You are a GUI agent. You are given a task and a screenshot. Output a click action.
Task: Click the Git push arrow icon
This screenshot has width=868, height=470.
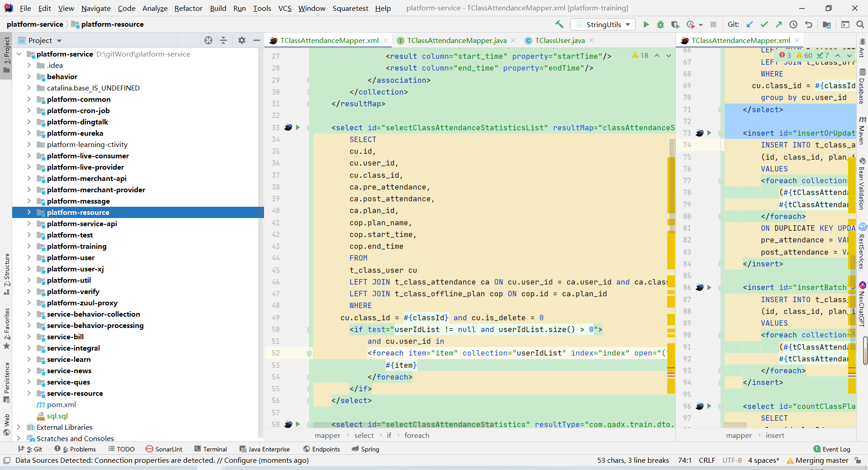click(779, 24)
